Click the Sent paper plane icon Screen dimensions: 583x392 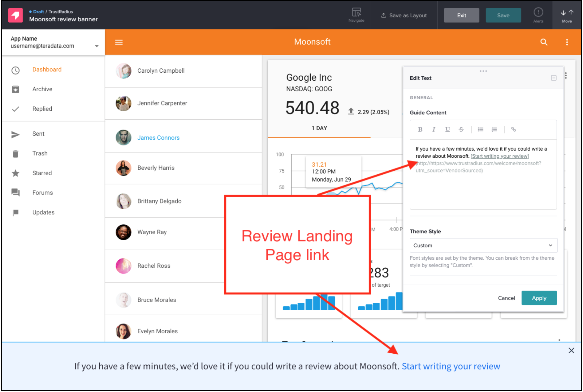pyautogui.click(x=15, y=134)
